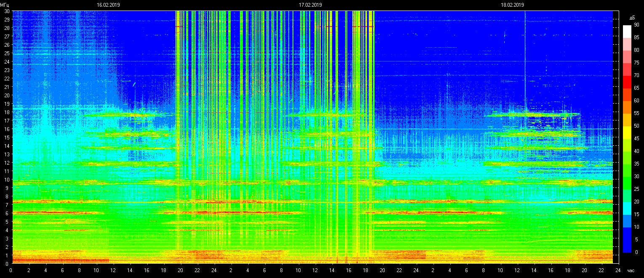Click the 16.02.2019 date label
The width and height of the screenshot is (644, 278).
point(108,5)
